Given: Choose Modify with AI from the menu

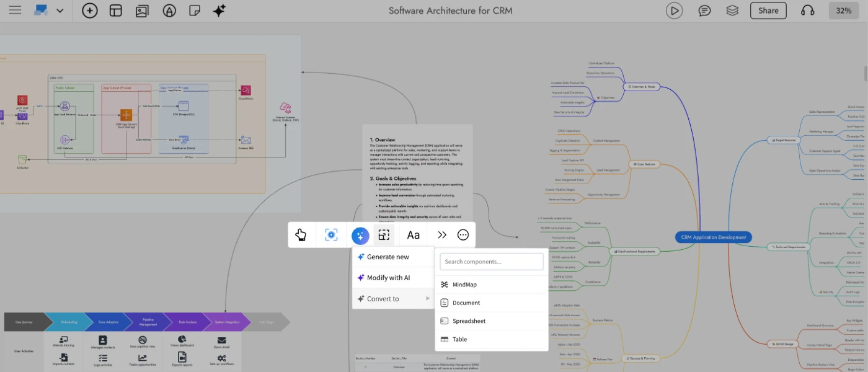Looking at the screenshot, I should pos(390,277).
